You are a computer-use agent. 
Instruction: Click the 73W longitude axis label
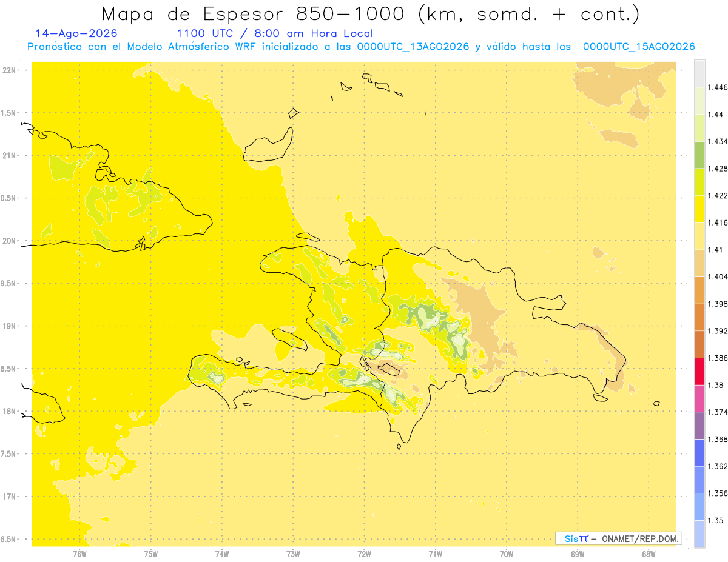293,554
